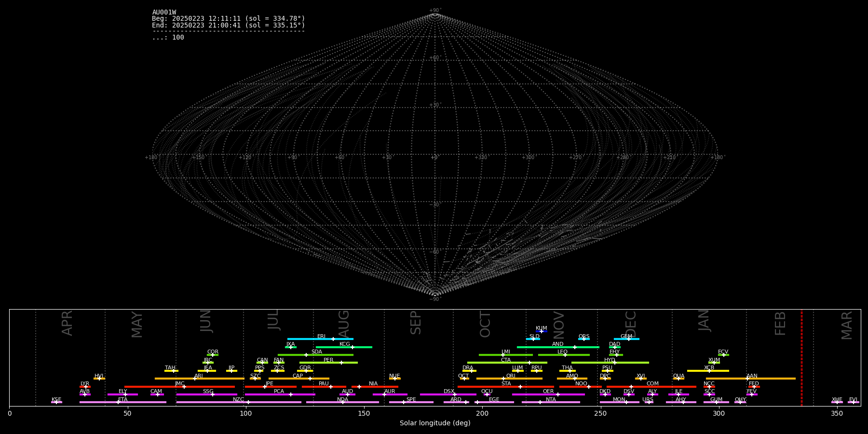The width and height of the screenshot is (868, 434).
Task: Click the red STA shower bar
Action: pos(506,387)
